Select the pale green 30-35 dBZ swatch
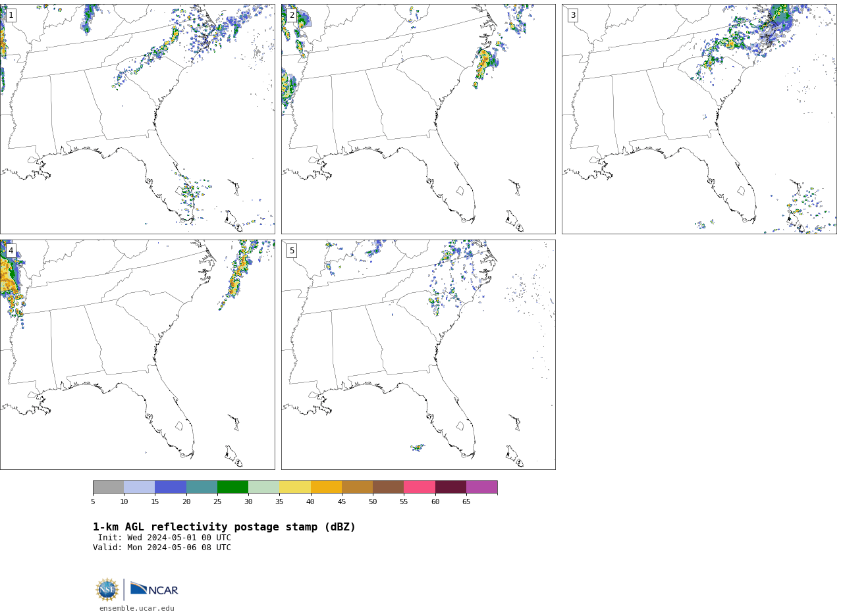843x616 pixels. [x=264, y=487]
